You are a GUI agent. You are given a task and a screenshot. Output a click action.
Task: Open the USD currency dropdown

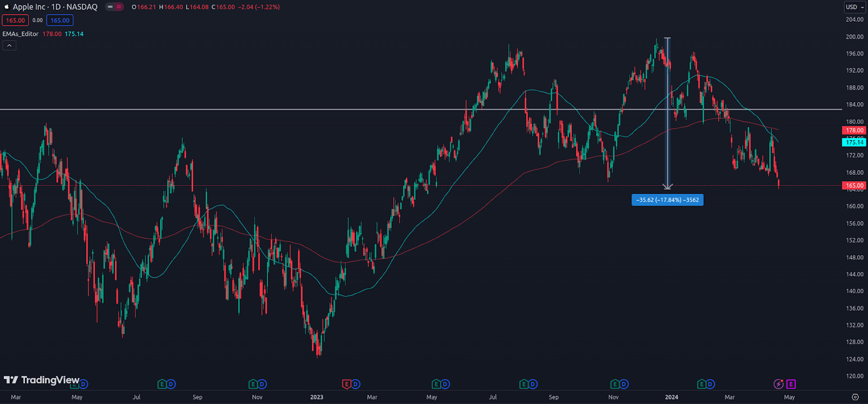pyautogui.click(x=855, y=7)
